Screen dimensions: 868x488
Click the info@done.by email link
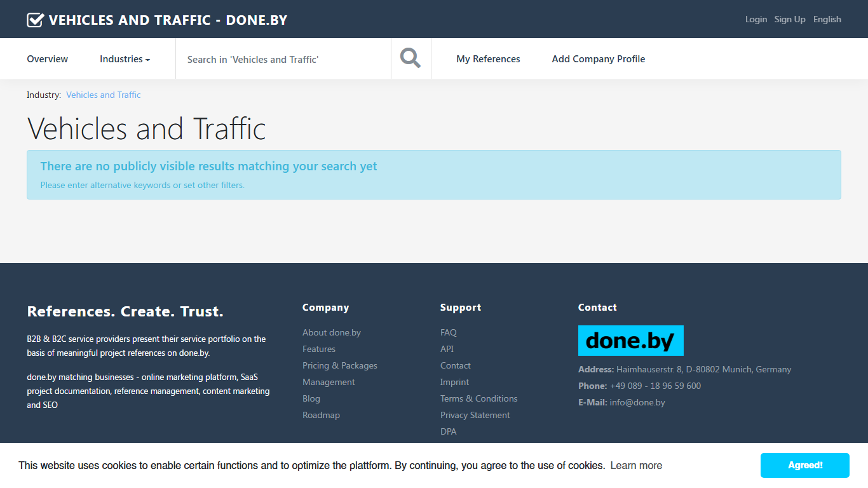[637, 402]
